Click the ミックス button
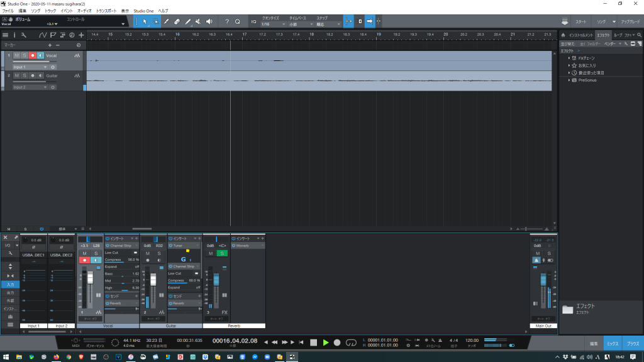644x362 pixels. [x=613, y=344]
